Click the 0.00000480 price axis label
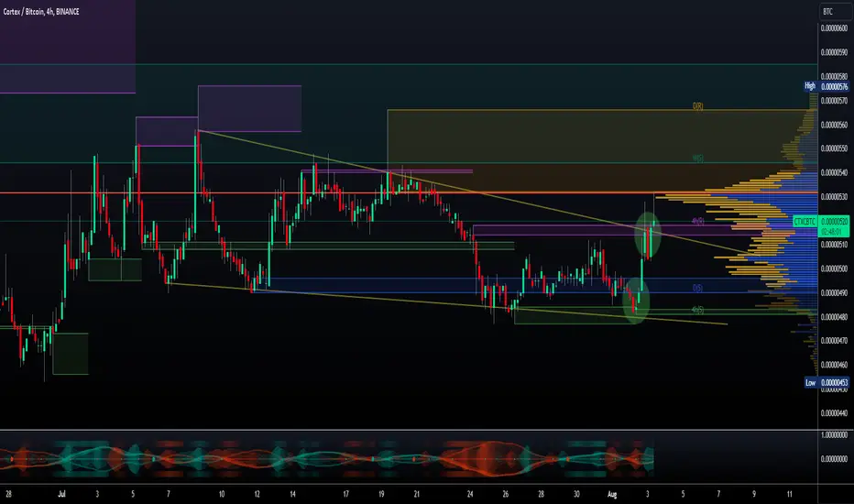Screen dimensions: 854x504 coord(835,316)
